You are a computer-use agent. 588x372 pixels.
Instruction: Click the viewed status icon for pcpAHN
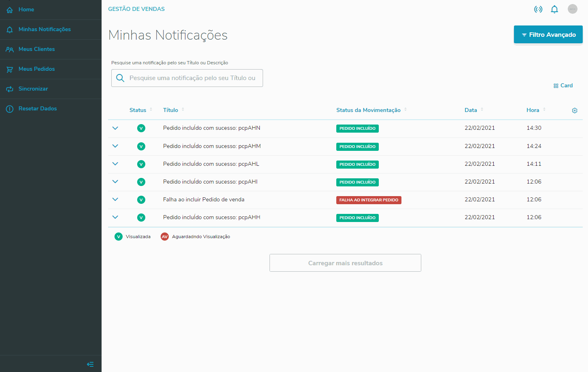tap(141, 129)
